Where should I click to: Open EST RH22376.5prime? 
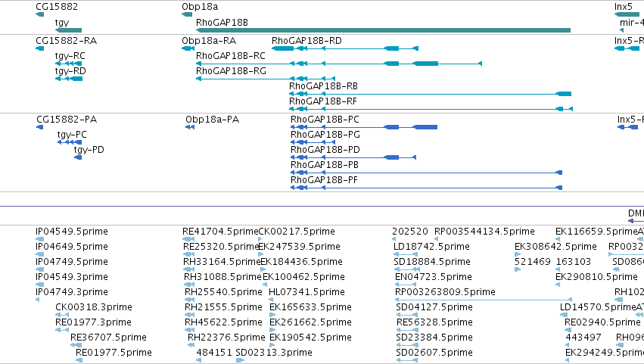point(226,338)
